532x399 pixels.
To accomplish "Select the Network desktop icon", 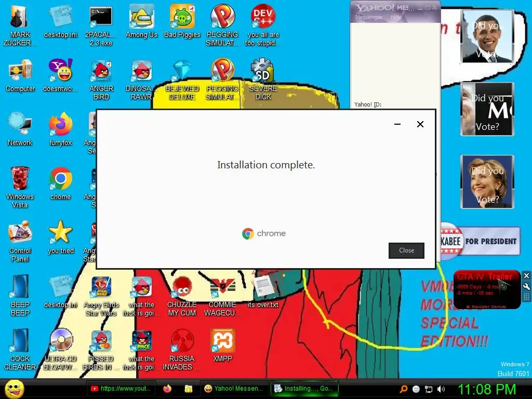I will 20,130.
